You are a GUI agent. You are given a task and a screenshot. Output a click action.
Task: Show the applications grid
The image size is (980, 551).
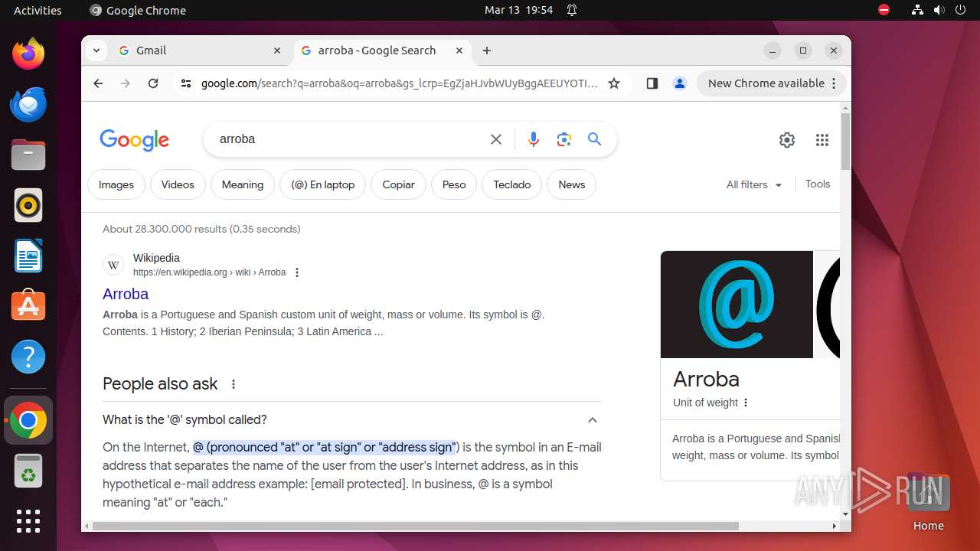pyautogui.click(x=28, y=521)
